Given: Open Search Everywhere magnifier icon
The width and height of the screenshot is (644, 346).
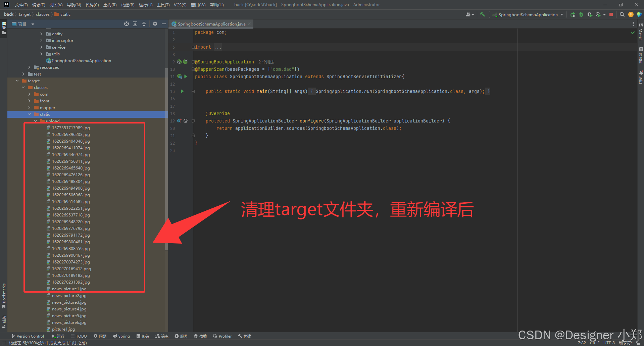Looking at the screenshot, I should (x=622, y=14).
